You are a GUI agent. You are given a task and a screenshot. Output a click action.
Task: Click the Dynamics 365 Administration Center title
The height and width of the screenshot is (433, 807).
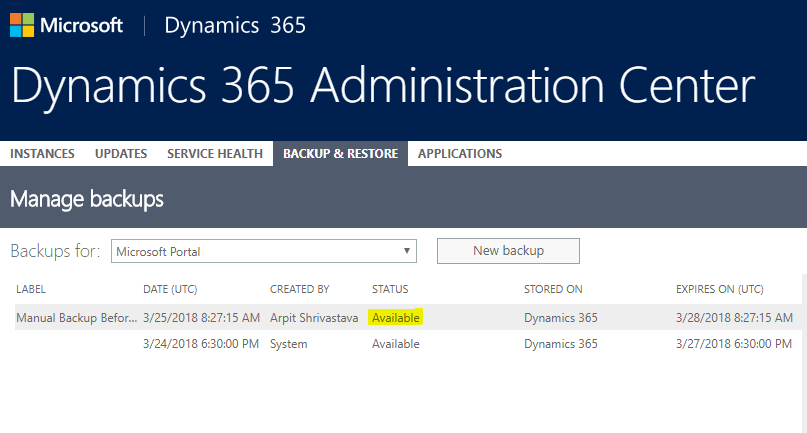pyautogui.click(x=383, y=86)
